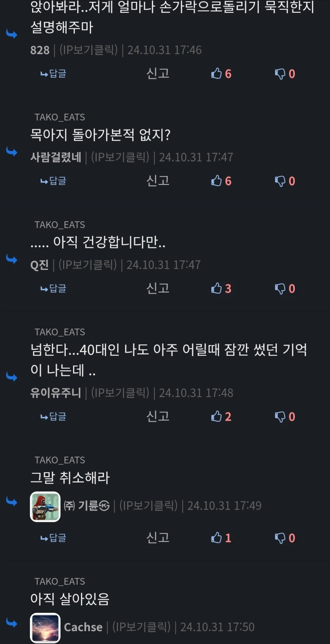Click the reply arrow next to Q진's comment

click(x=12, y=260)
